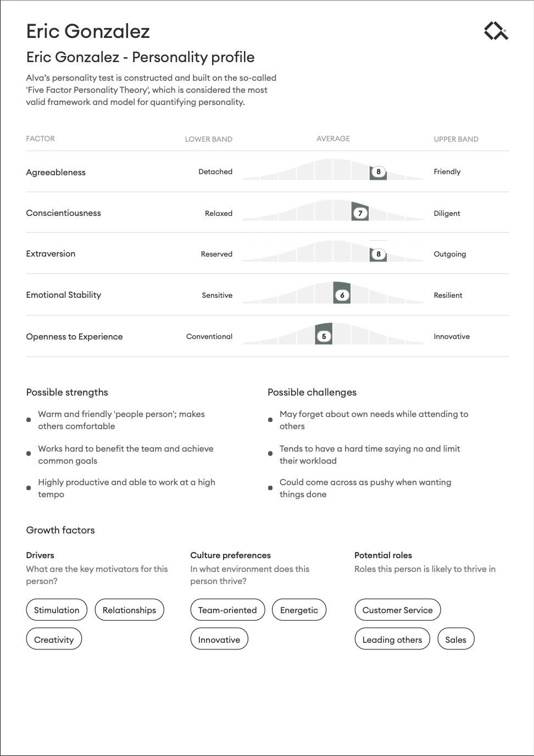The height and width of the screenshot is (756, 534).
Task: Click the Possible challenges heading
Action: (312, 392)
